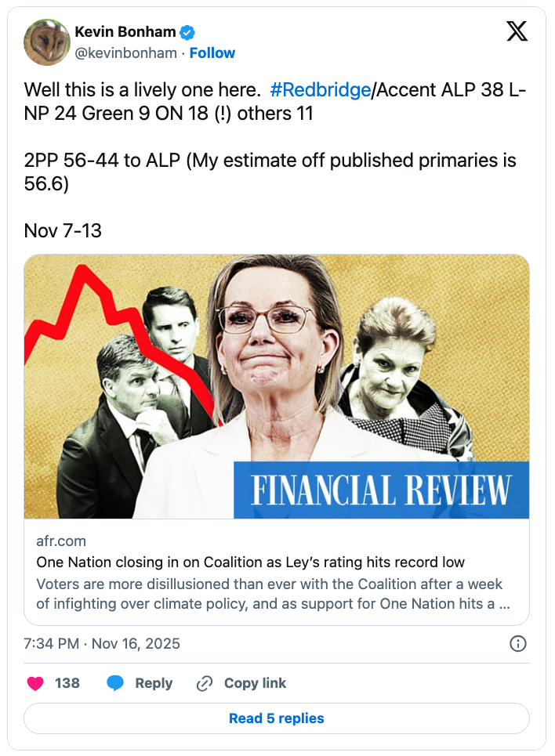Screen dimensions: 555x756
Task: Click the Copy link text
Action: click(x=255, y=683)
